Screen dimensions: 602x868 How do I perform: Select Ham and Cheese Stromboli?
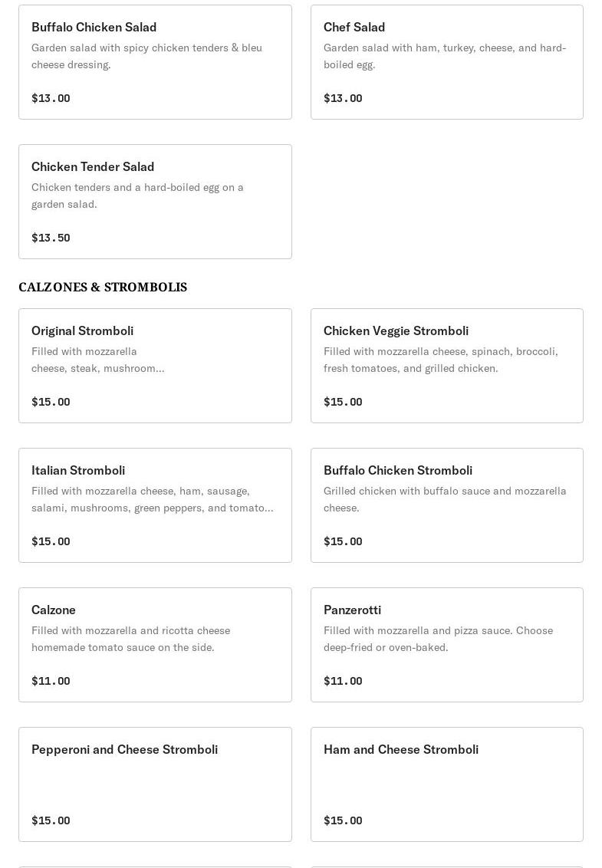[447, 784]
